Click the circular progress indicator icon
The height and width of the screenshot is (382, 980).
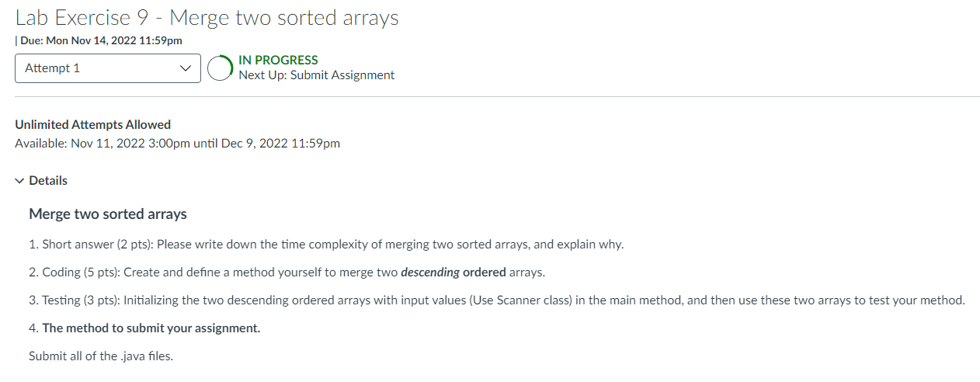[x=220, y=68]
